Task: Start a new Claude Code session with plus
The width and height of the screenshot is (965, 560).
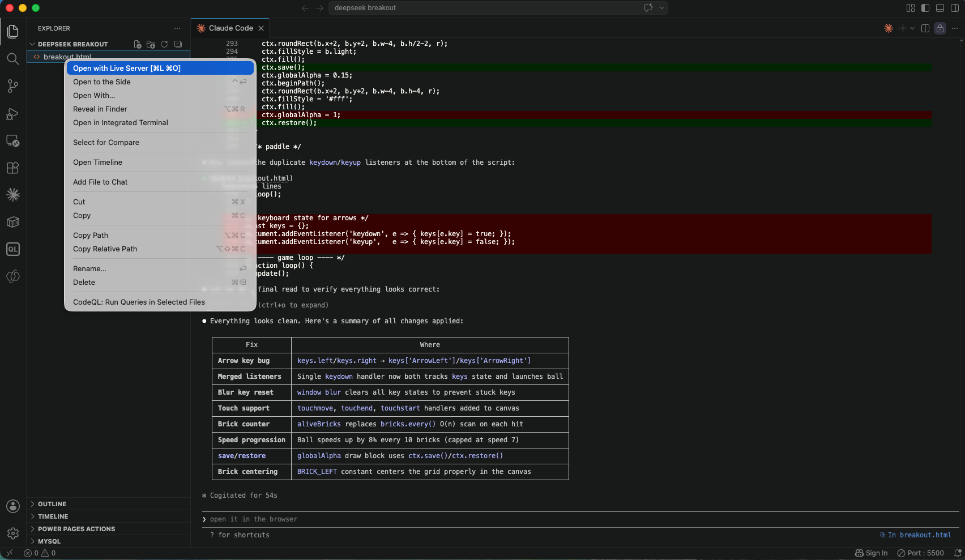Action: 903,28
